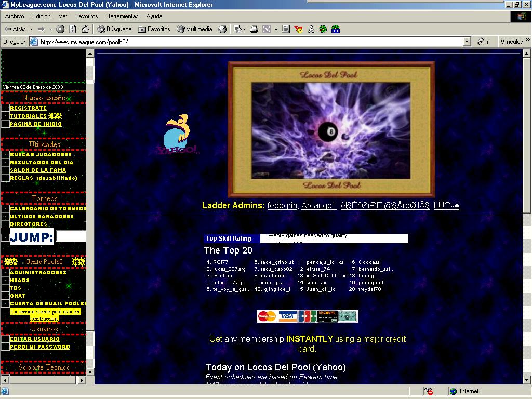
Task: Click the Yahoo logo image
Action: (178, 135)
